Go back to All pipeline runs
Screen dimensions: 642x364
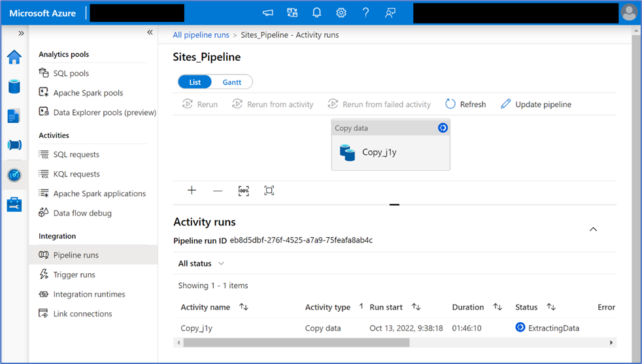[x=201, y=35]
